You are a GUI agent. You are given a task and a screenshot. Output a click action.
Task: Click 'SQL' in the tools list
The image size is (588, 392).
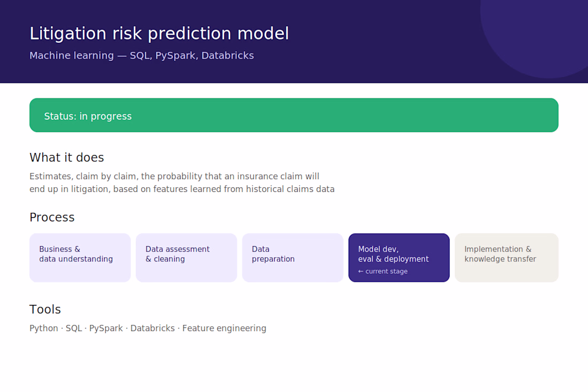(x=74, y=328)
